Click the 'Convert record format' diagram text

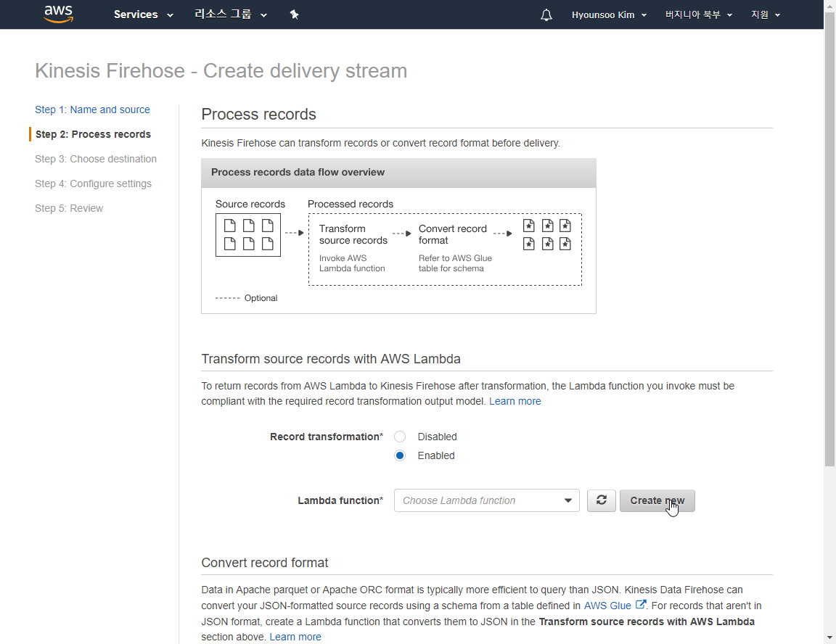coord(453,234)
